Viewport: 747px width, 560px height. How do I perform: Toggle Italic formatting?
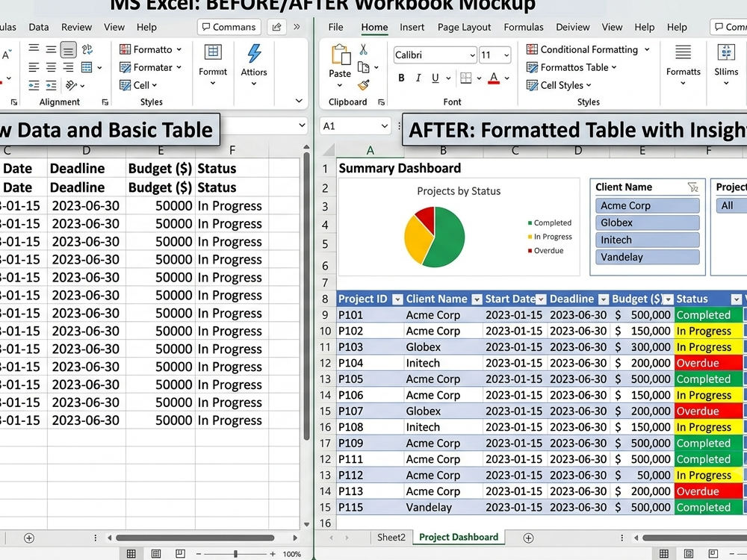click(x=418, y=78)
